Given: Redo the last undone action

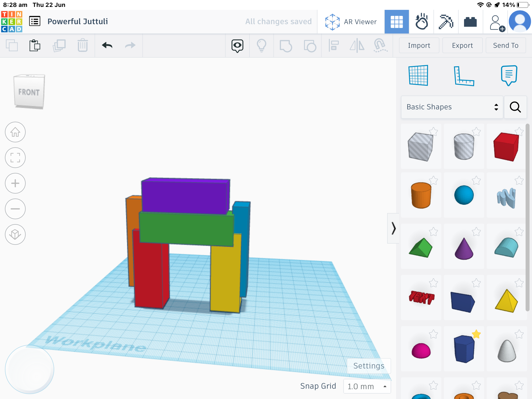Looking at the screenshot, I should [130, 45].
